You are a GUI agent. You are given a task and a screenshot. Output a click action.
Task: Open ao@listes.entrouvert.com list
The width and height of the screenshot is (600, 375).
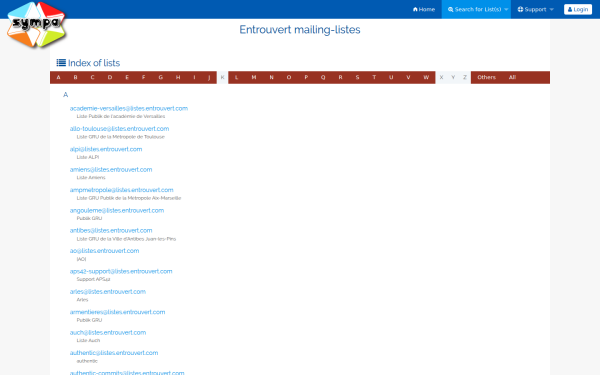pyautogui.click(x=104, y=251)
